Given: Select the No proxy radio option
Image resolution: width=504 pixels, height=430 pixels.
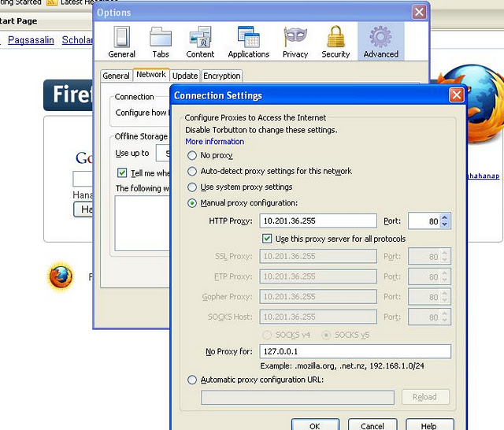Looking at the screenshot, I should click(192, 156).
